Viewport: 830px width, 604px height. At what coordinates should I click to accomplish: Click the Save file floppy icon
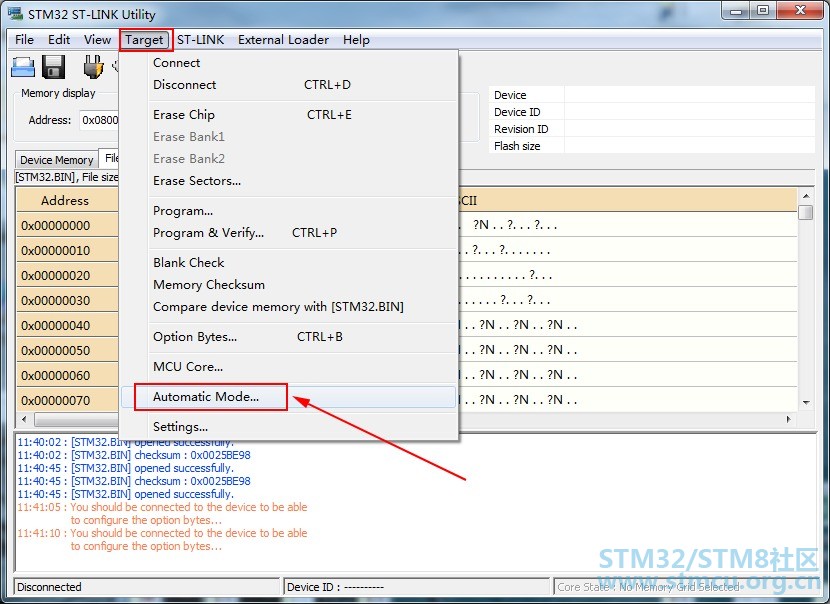click(x=53, y=67)
